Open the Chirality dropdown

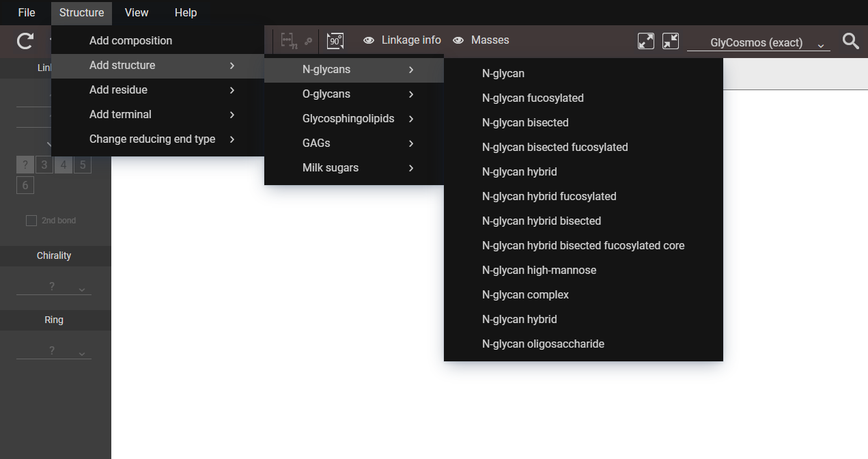click(54, 287)
